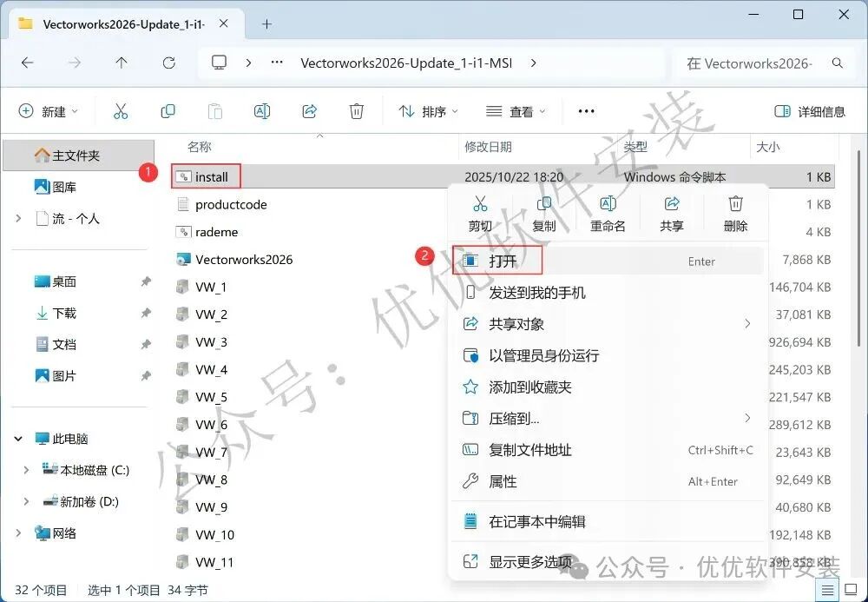Screen dimensions: 868x602
Task: Expand the address bar ellipsis breadcrumb
Action: [x=277, y=63]
